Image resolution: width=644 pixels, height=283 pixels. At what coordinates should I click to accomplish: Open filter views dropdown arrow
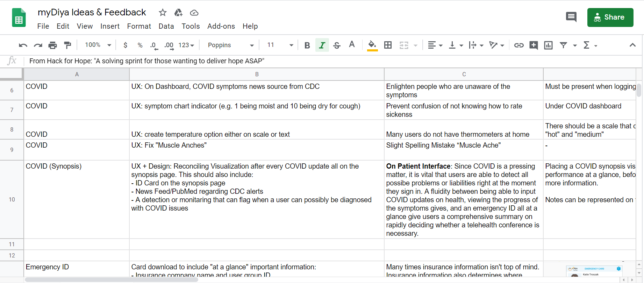[x=574, y=45]
